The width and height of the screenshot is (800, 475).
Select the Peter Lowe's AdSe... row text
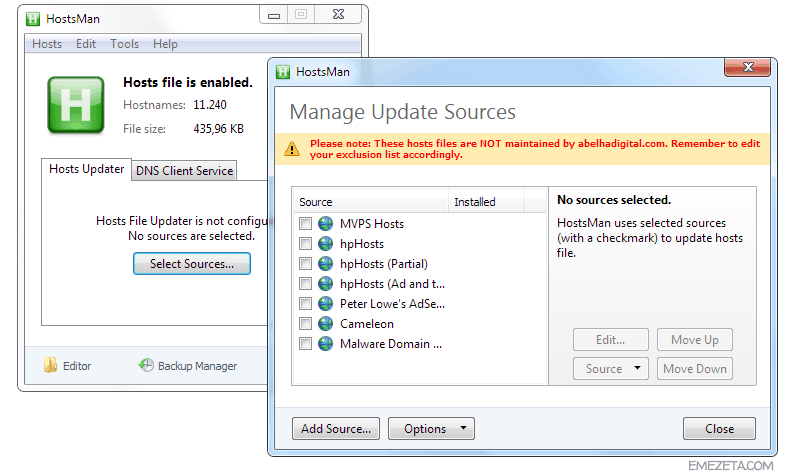point(392,304)
